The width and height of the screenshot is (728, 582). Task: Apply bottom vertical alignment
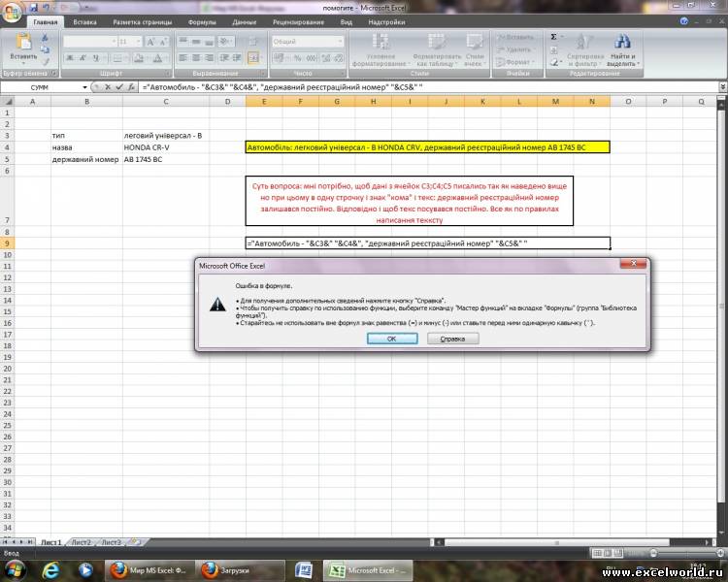(x=209, y=42)
